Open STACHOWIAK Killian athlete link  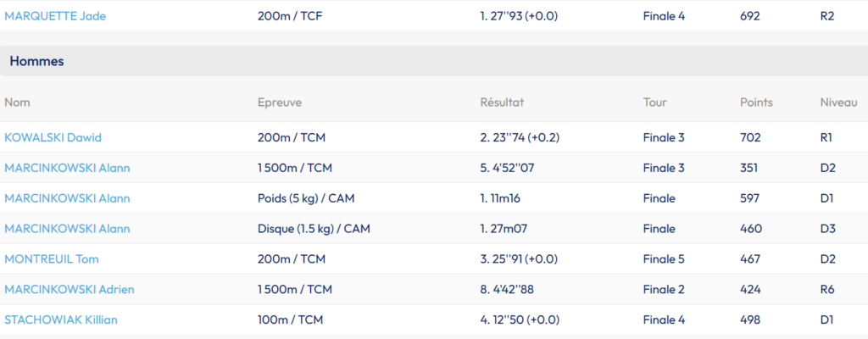(61, 320)
